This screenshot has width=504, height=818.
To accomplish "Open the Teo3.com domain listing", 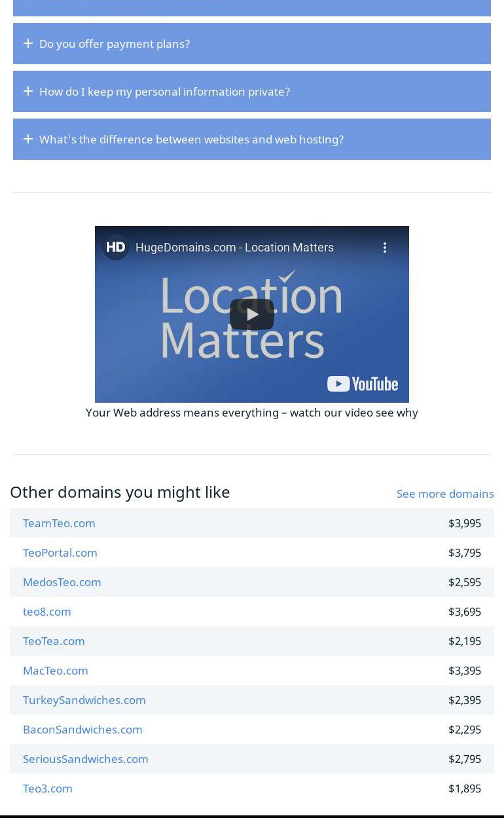I will coord(48,789).
